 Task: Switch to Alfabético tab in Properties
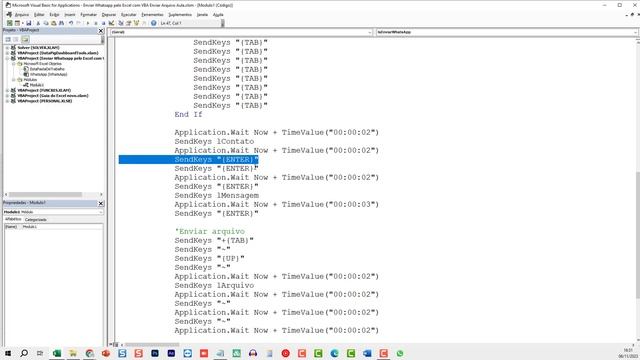click(13, 219)
